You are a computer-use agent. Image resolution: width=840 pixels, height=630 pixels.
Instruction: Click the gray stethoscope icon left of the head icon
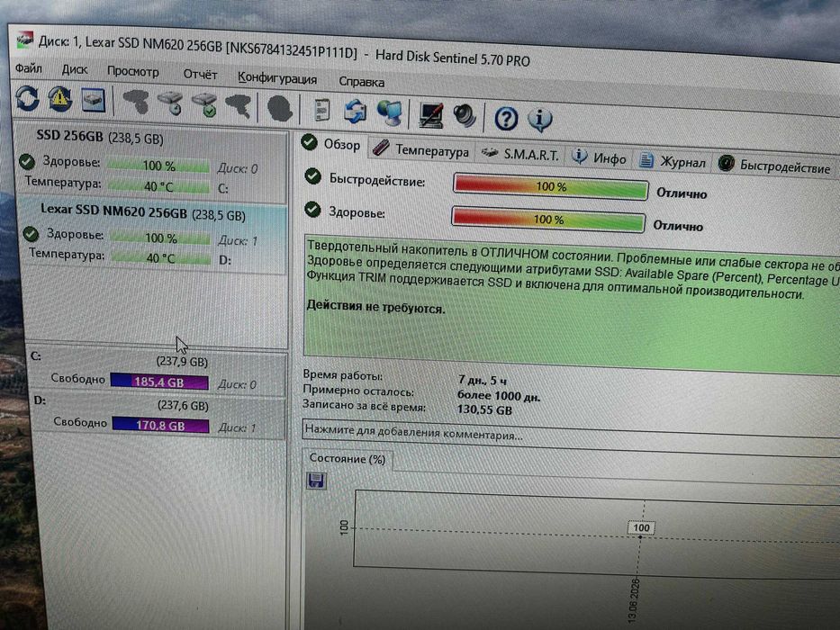(239, 106)
